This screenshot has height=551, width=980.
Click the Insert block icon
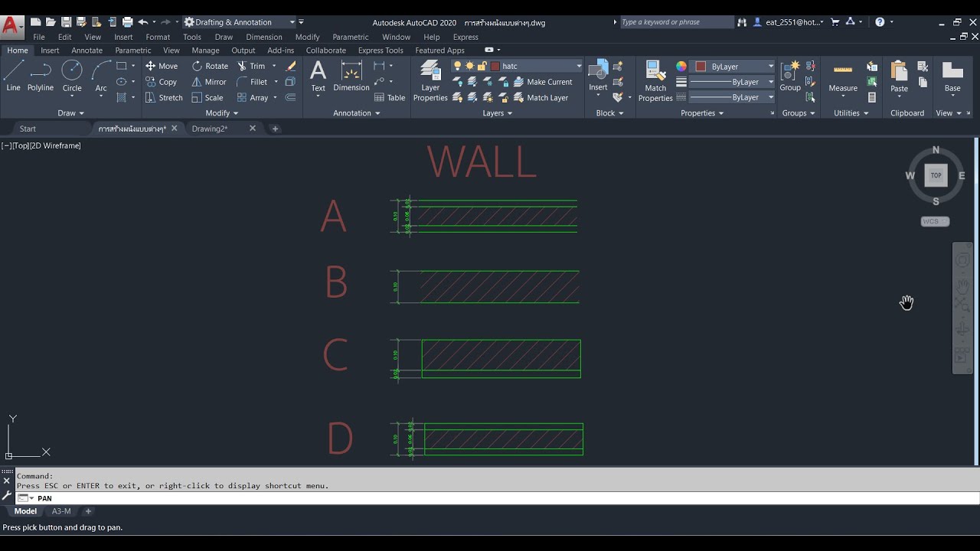coord(598,77)
